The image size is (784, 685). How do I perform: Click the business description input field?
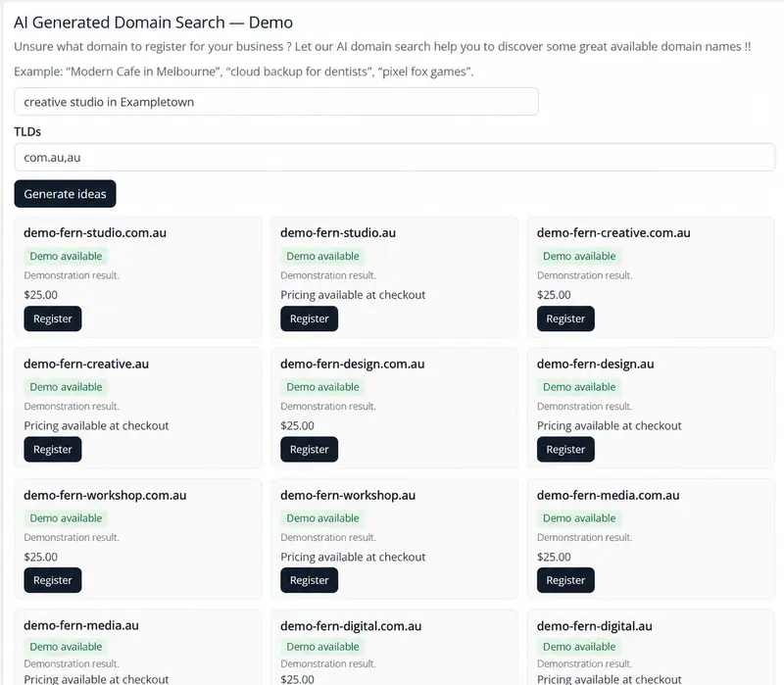click(276, 102)
